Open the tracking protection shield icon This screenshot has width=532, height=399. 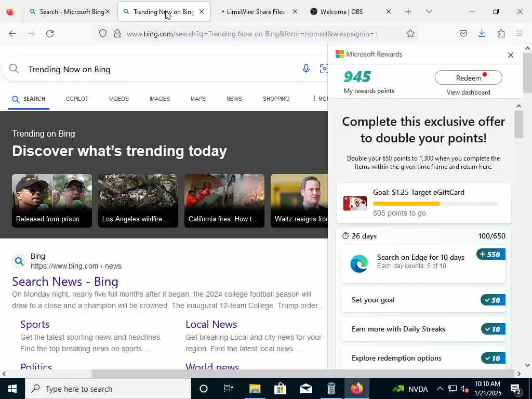point(103,33)
